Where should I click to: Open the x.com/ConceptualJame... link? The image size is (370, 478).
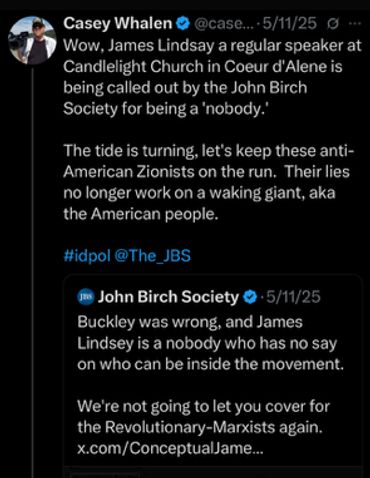point(170,448)
